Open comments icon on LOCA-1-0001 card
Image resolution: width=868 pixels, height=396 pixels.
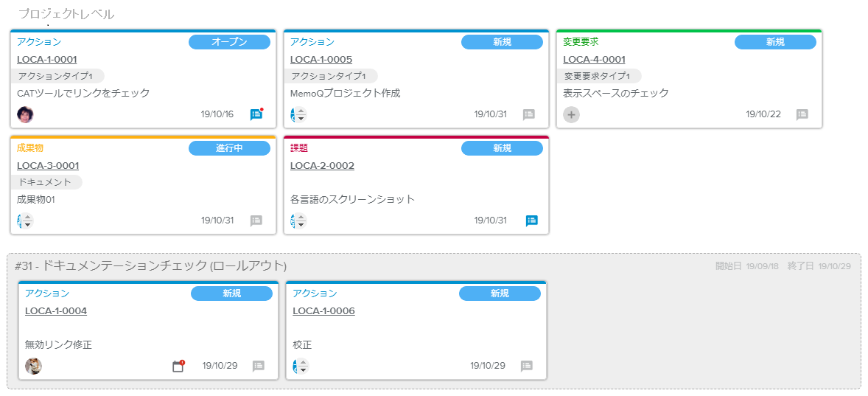point(256,114)
